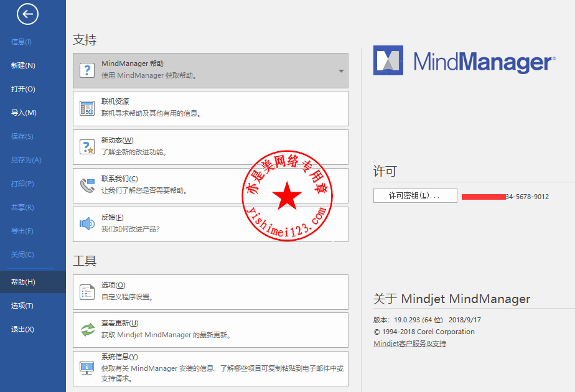Click the Options document list icon
Screen dimensions: 575x392
point(87,292)
